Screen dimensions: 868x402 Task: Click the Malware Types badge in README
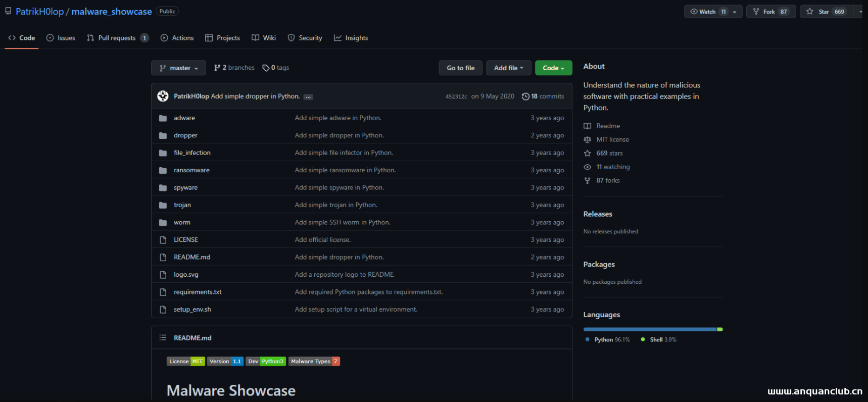pyautogui.click(x=314, y=361)
